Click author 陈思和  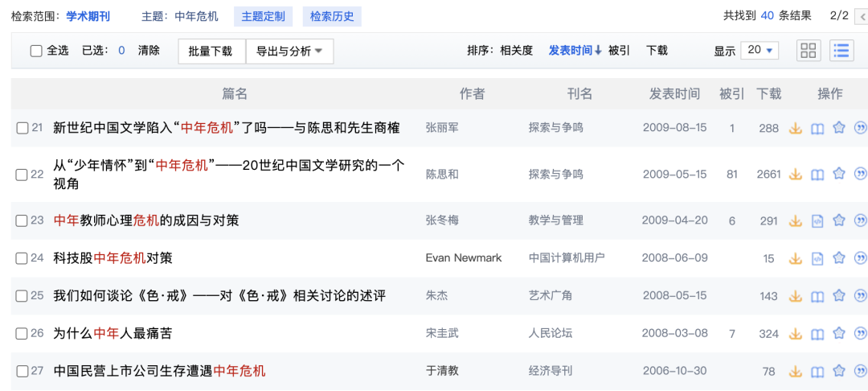[x=442, y=175]
